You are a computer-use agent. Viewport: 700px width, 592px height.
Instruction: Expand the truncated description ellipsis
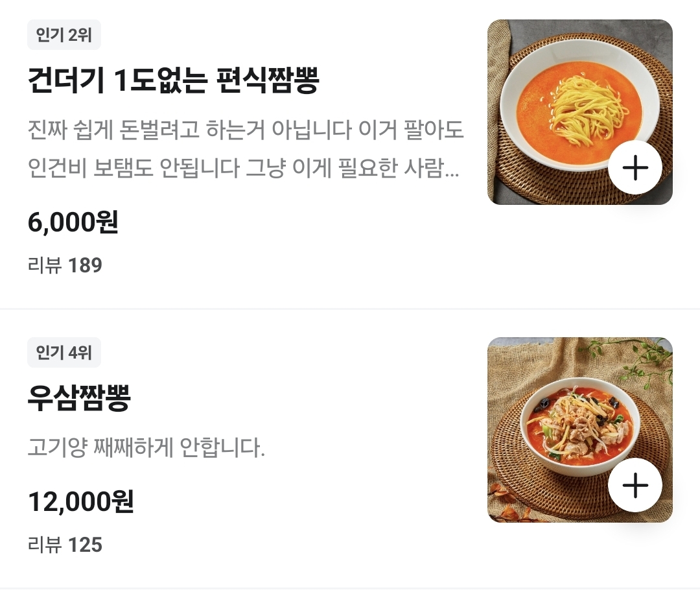click(453, 170)
